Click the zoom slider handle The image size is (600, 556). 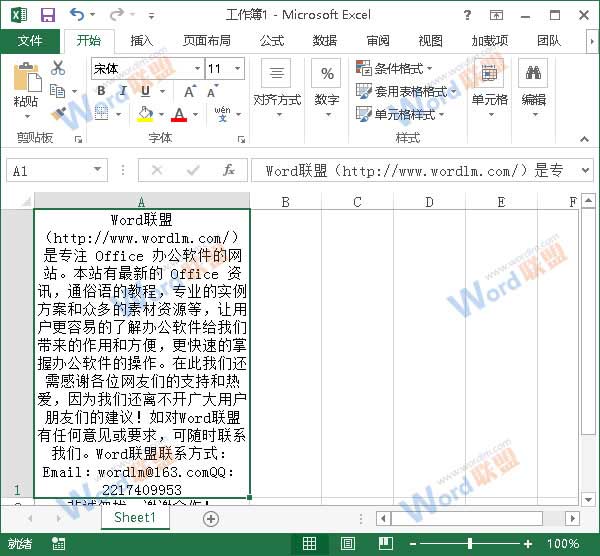(470, 543)
